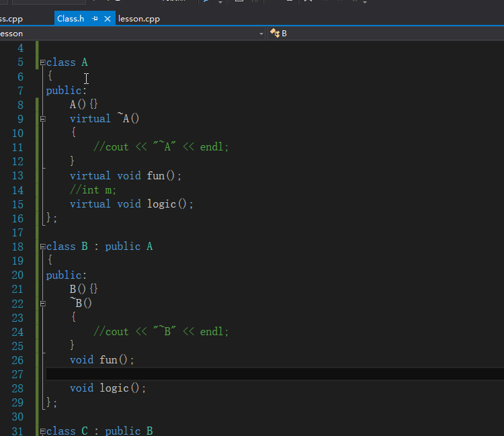Click 'void logic();' on line 28
This screenshot has width=504, height=436.
(x=108, y=388)
